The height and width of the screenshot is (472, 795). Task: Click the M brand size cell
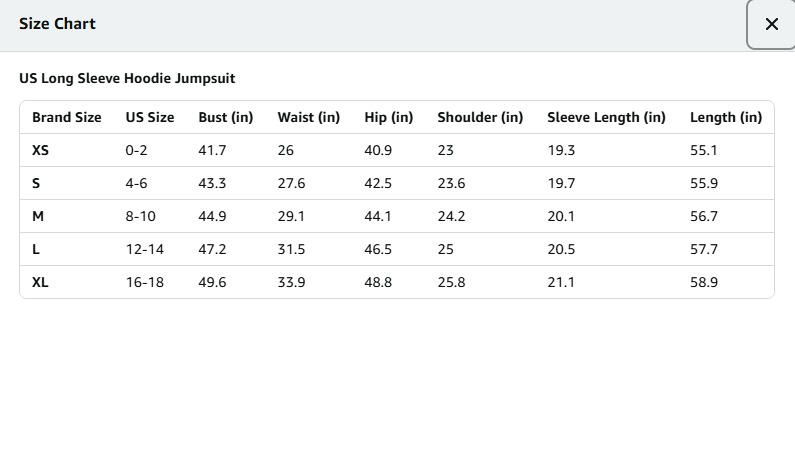click(38, 216)
